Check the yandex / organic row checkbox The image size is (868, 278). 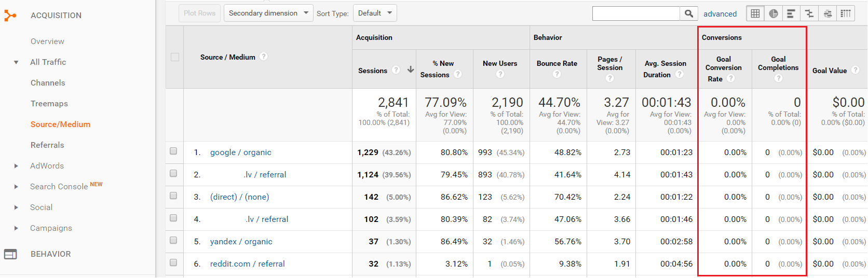[x=173, y=240]
